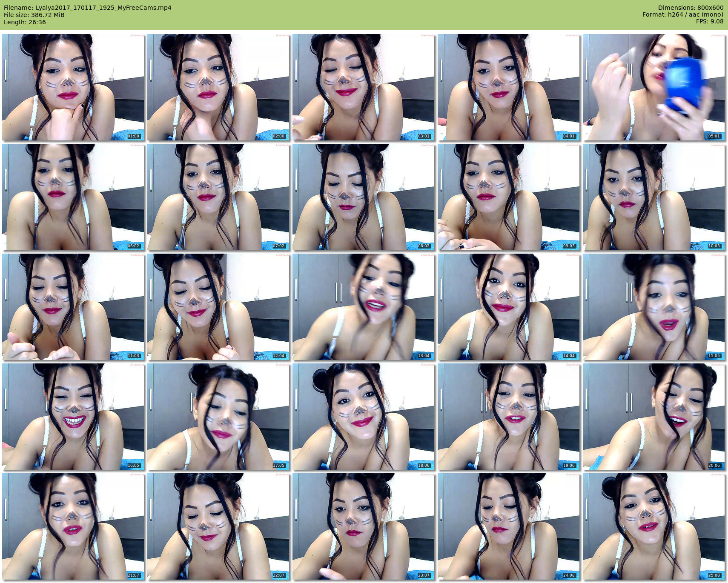Open the frame stamped 21:07

pos(73,526)
